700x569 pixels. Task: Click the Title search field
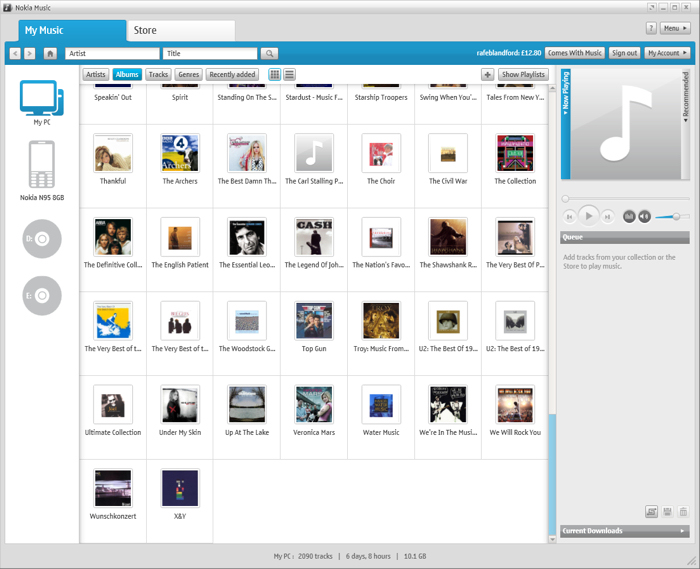[210, 54]
